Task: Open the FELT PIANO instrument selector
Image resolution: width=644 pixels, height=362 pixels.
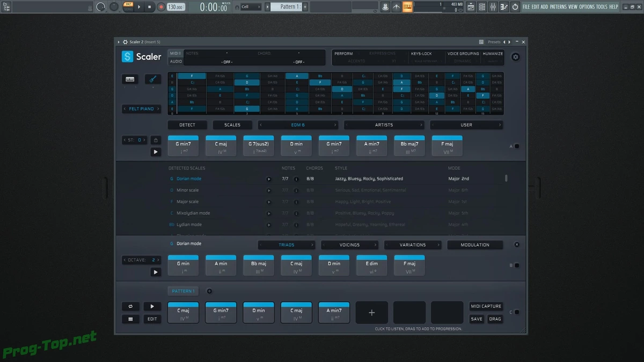Action: point(141,109)
